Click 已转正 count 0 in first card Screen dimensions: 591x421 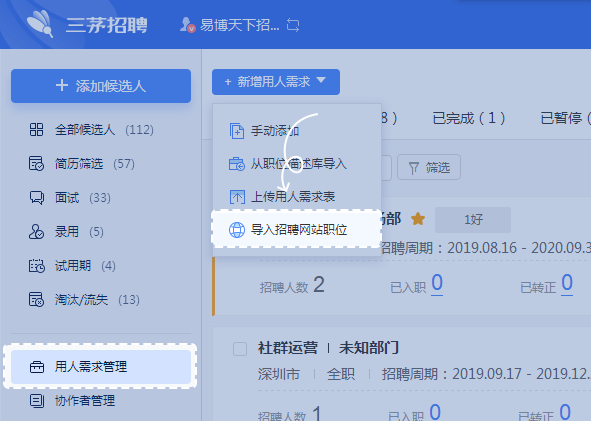pyautogui.click(x=567, y=283)
